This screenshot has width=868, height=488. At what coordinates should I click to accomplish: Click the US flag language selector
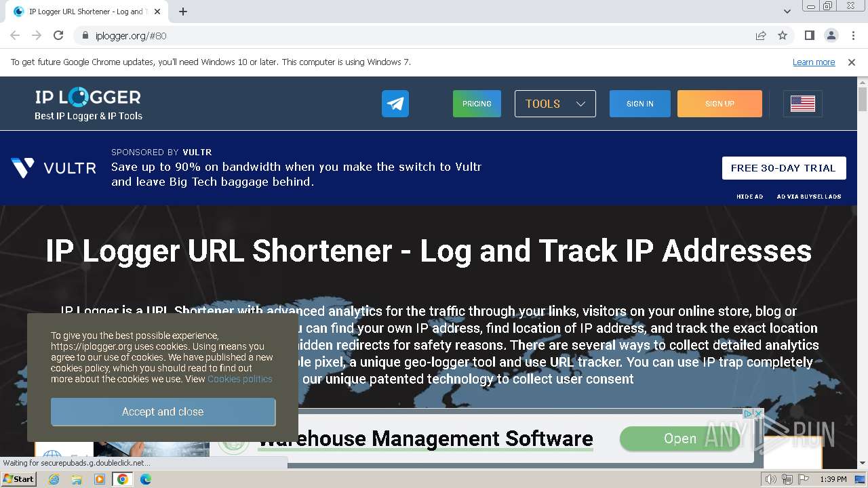pos(803,104)
